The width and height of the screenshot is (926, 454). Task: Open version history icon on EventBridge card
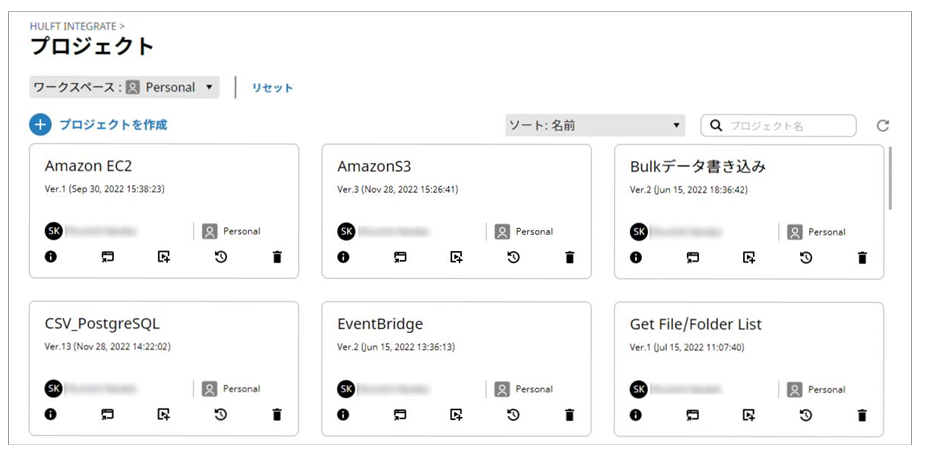coord(513,414)
